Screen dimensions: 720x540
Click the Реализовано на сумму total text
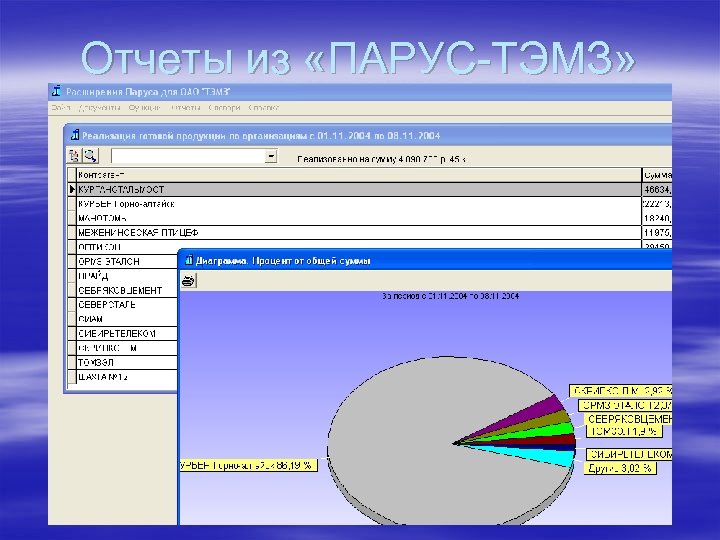(x=381, y=159)
